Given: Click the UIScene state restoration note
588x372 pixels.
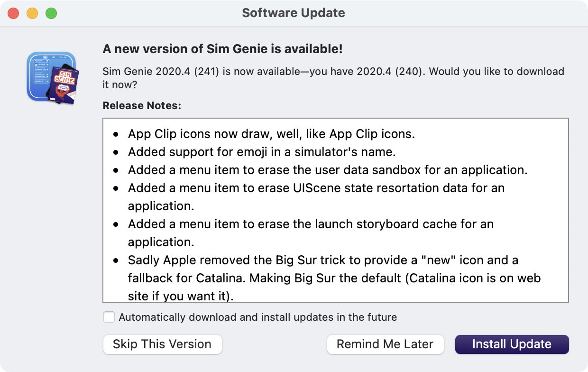Looking at the screenshot, I should 316,197.
